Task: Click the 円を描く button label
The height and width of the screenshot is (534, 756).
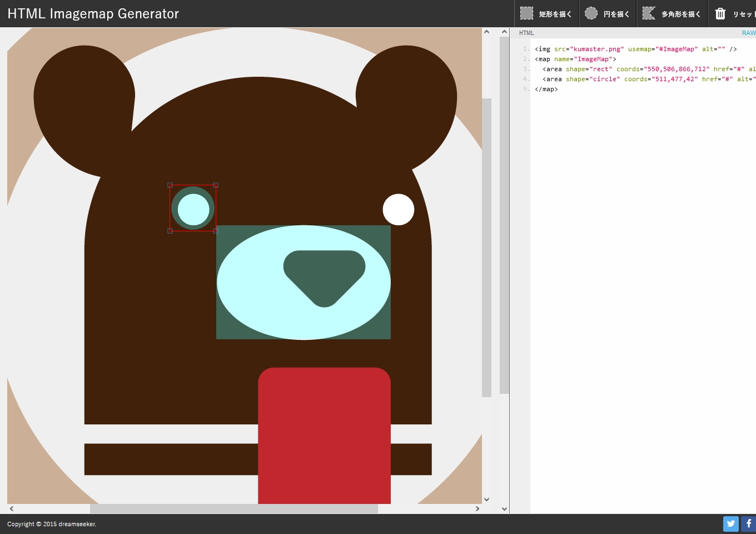Action: pyautogui.click(x=616, y=14)
